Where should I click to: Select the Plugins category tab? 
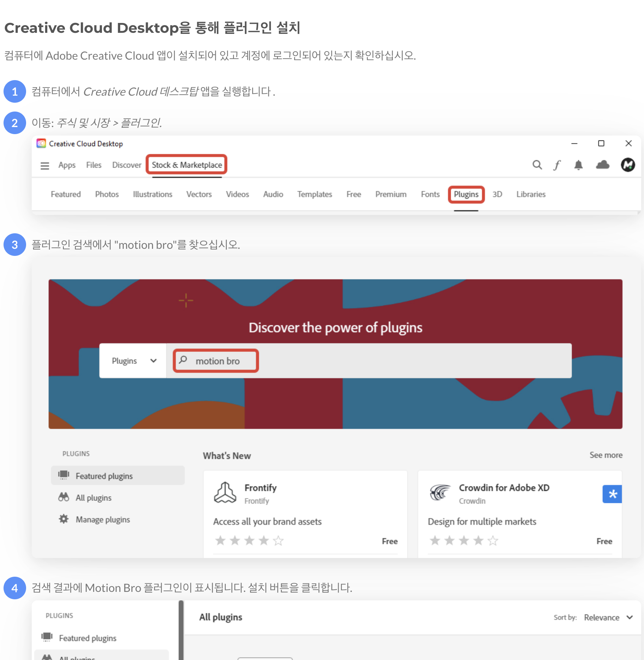tap(466, 194)
